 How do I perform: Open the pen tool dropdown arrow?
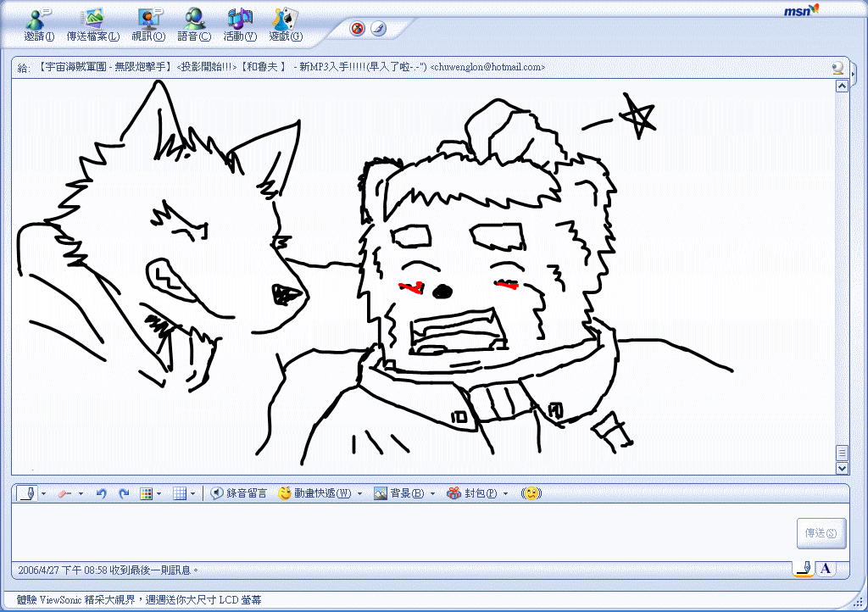tap(44, 493)
